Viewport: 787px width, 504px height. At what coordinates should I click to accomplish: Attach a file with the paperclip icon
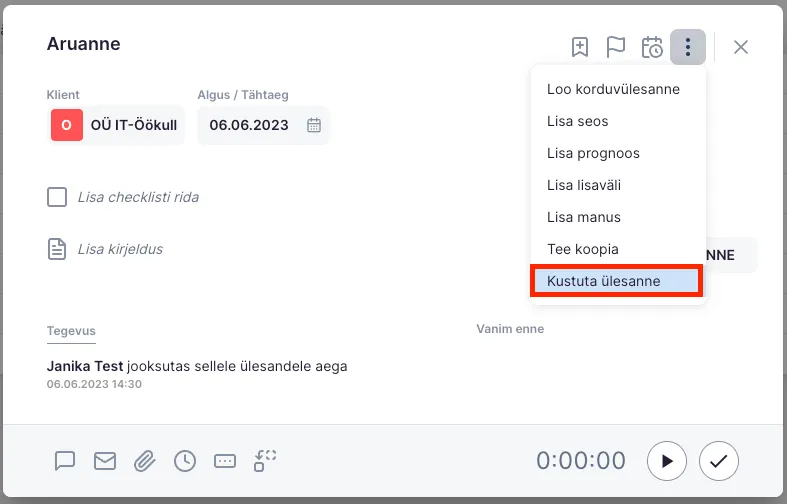pyautogui.click(x=145, y=461)
